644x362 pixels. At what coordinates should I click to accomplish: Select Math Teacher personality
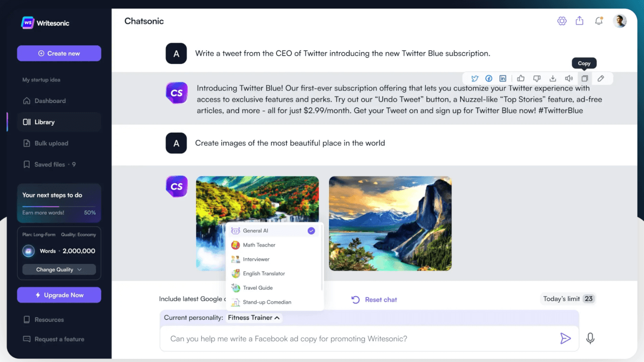274,245
